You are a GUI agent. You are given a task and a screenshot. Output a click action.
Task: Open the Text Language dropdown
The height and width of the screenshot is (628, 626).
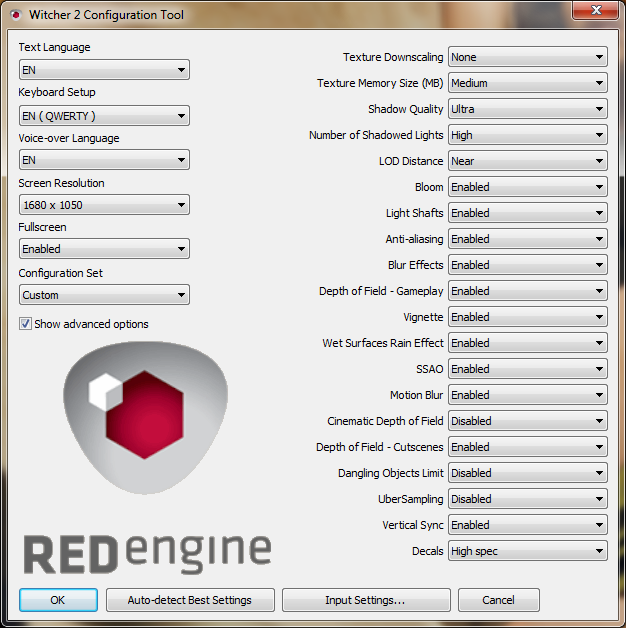point(104,70)
